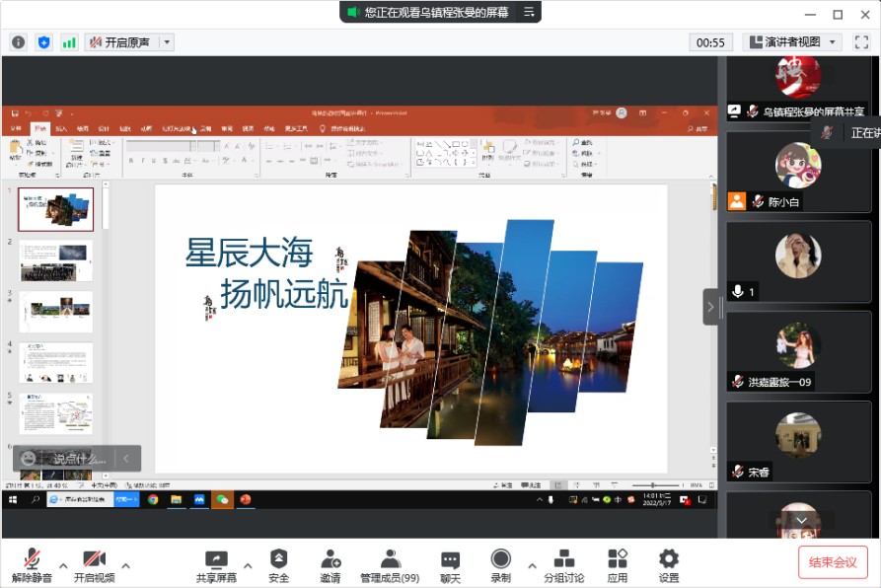881x588 pixels.
Task: Expand the arrow next to 共享屏幕
Action: click(248, 565)
